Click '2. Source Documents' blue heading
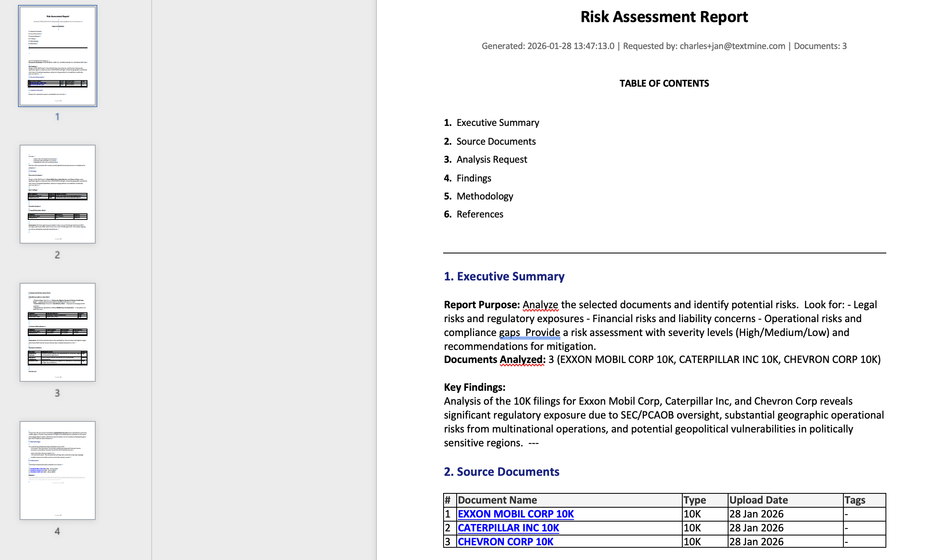 coord(502,472)
